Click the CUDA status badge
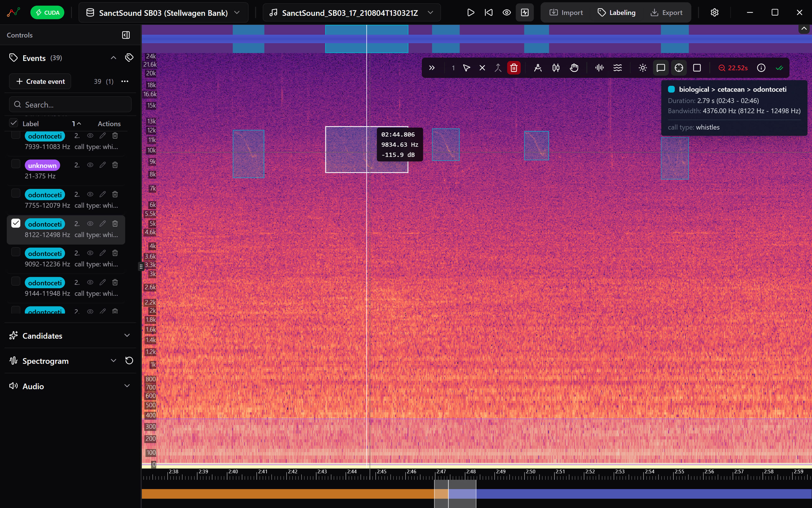812x508 pixels. [x=47, y=12]
